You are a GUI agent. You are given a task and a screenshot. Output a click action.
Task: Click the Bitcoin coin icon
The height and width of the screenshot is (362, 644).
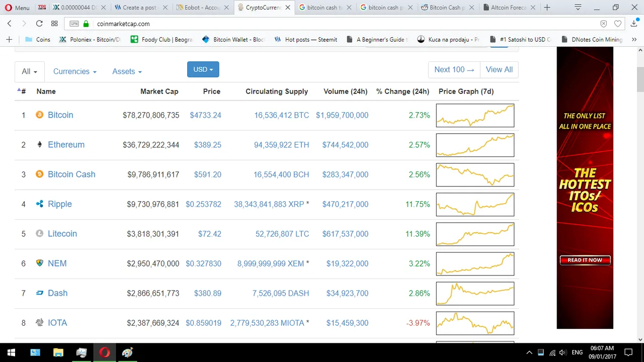pyautogui.click(x=40, y=115)
